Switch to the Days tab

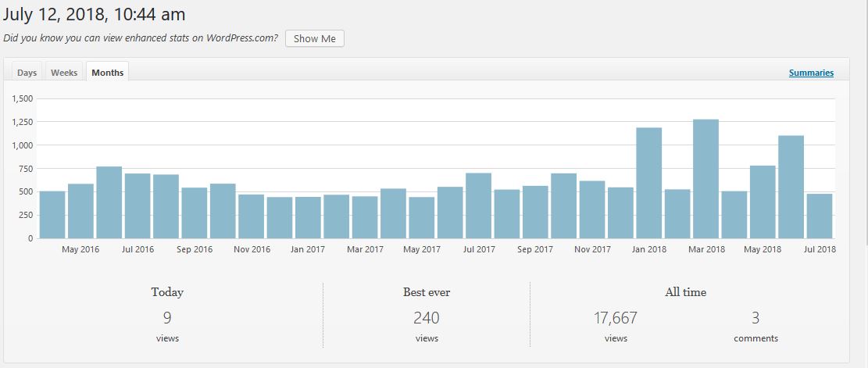27,73
